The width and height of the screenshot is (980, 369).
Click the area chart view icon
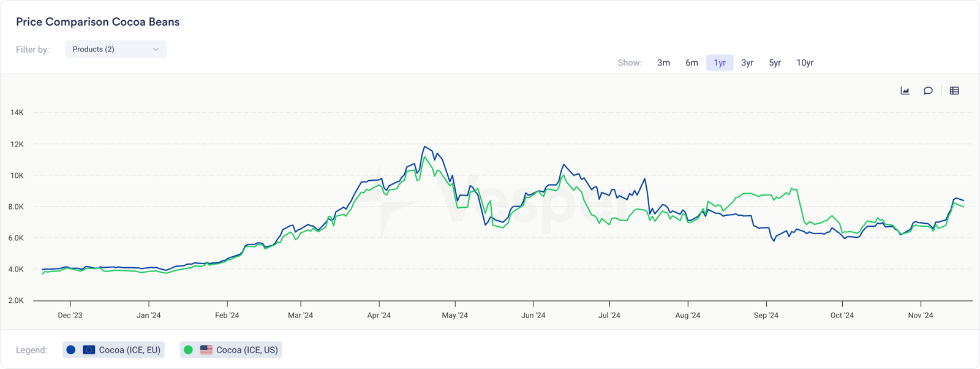tap(905, 91)
